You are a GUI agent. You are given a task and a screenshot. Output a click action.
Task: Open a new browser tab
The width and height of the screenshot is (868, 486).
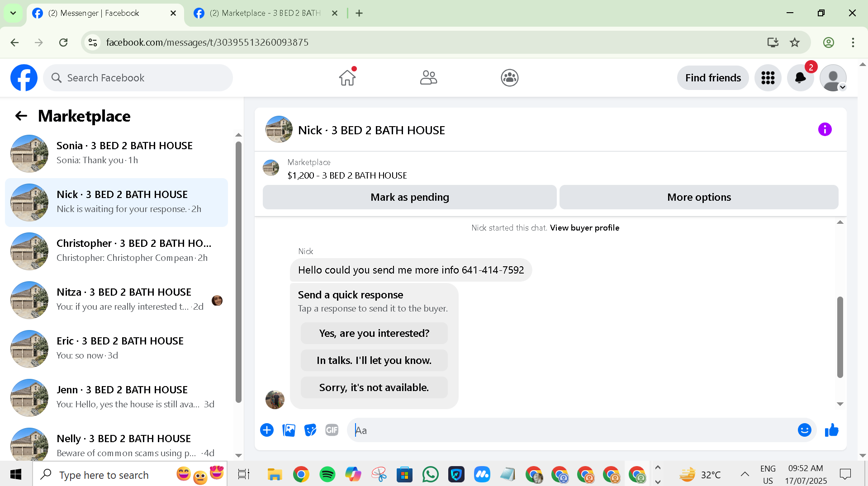[x=359, y=13]
